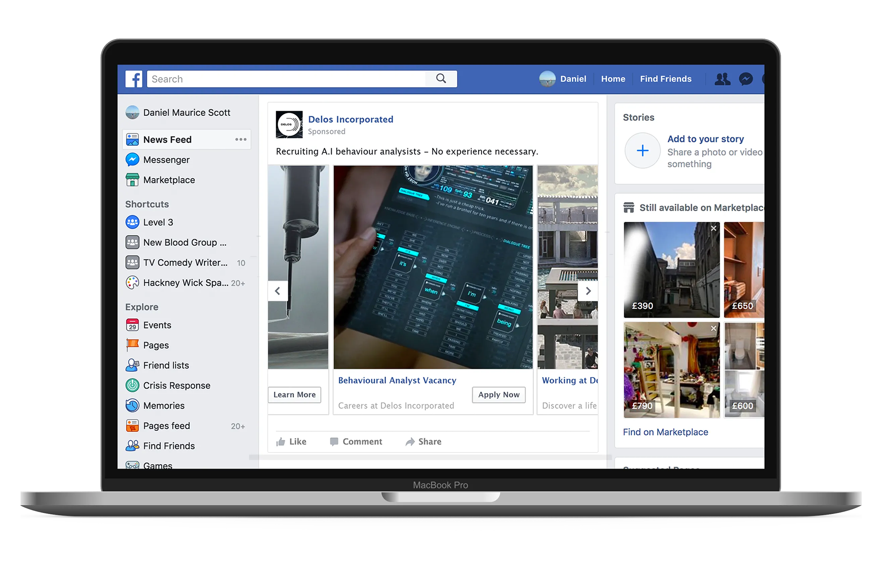Show the previous carousel card

[x=277, y=291]
